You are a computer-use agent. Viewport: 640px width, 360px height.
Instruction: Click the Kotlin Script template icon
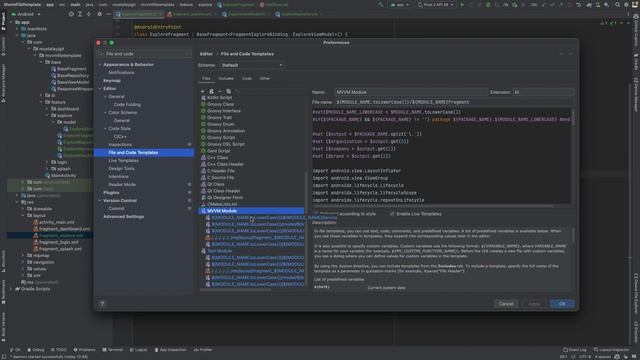203,98
